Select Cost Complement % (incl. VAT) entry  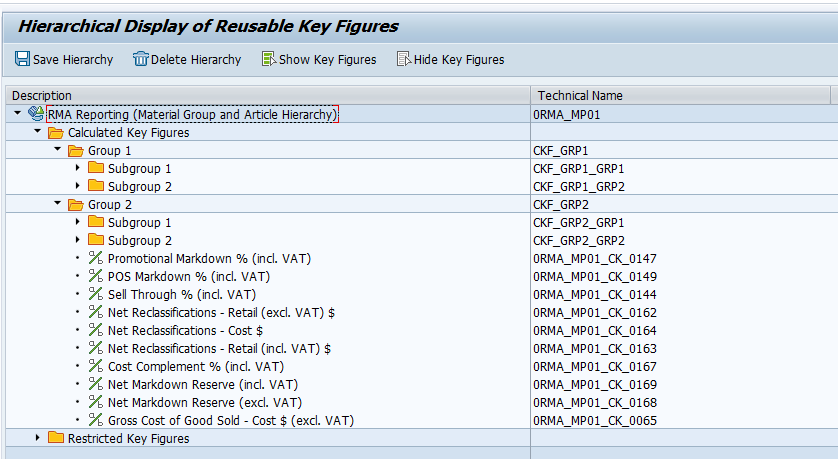pyautogui.click(x=196, y=367)
